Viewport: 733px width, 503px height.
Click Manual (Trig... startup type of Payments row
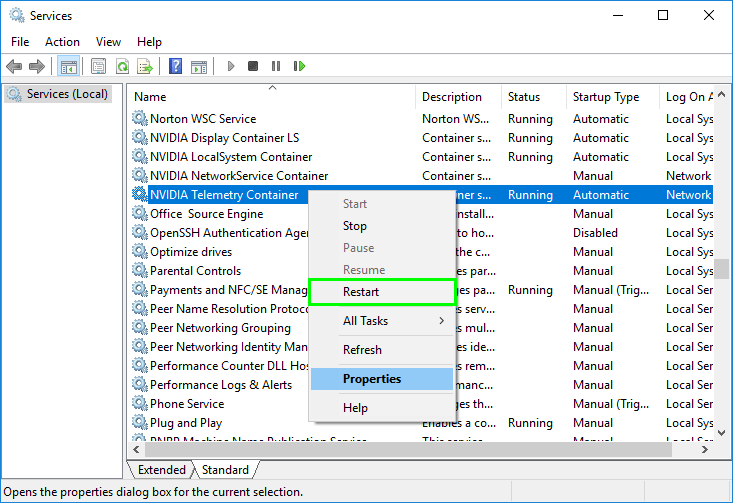click(611, 290)
